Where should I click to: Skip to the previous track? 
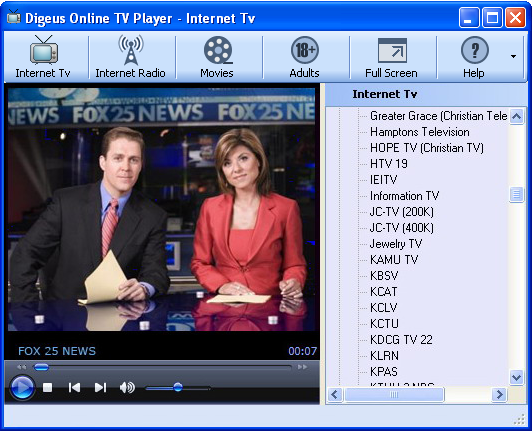click(x=74, y=388)
